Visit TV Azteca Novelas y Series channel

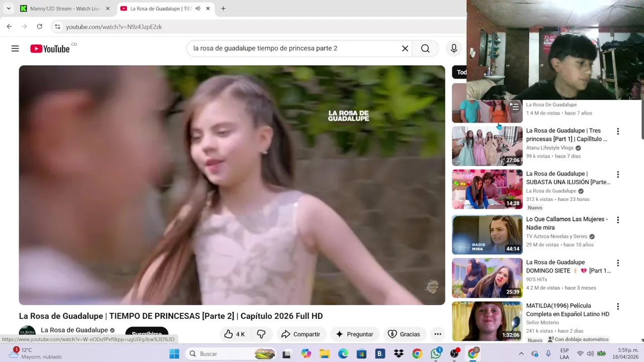pyautogui.click(x=556, y=236)
